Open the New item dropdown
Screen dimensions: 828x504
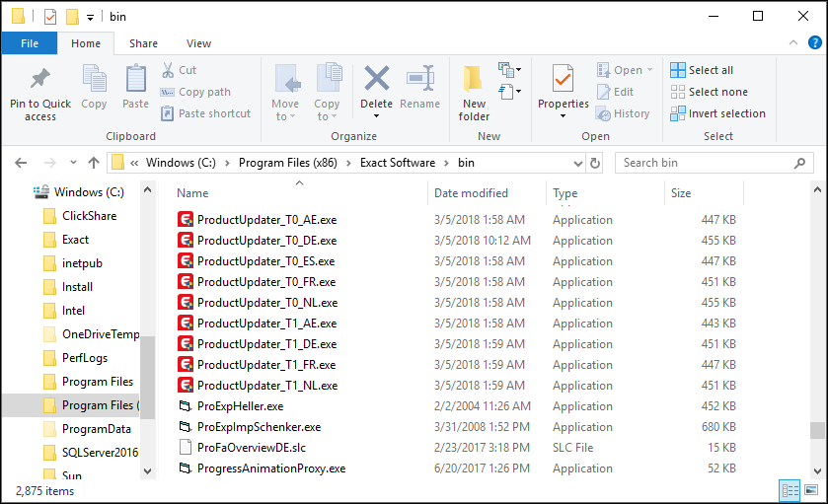point(510,70)
